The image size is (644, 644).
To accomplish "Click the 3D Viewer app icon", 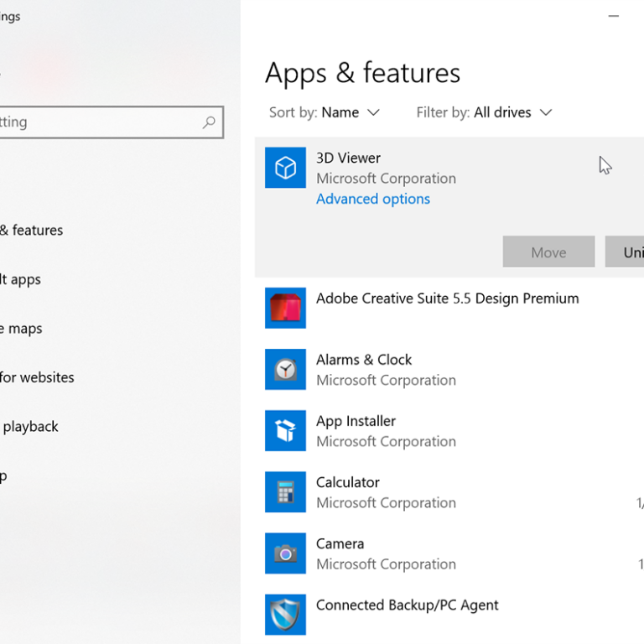I will tap(285, 168).
